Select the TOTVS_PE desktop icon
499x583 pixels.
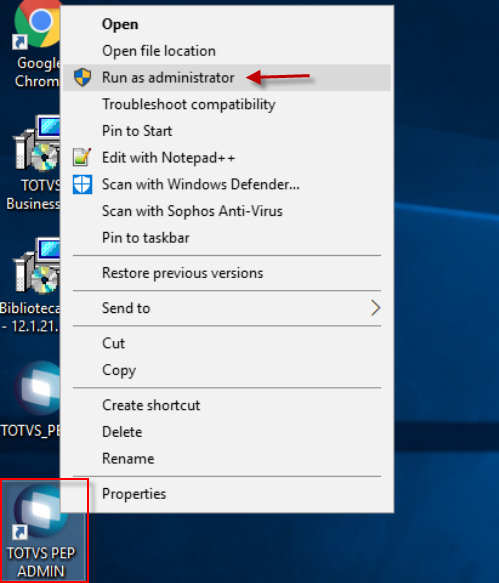click(37, 388)
